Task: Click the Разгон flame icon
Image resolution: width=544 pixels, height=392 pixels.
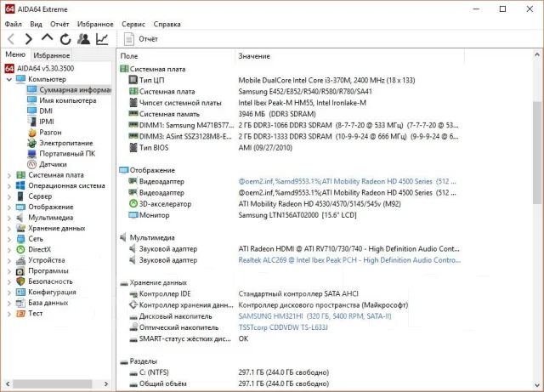Action: [x=32, y=133]
